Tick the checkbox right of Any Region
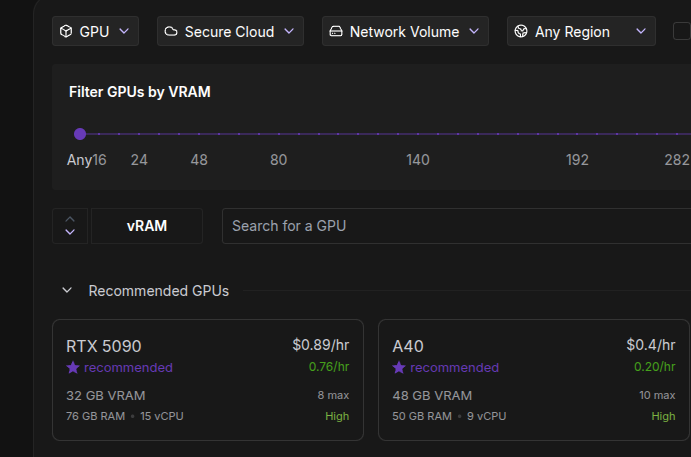The width and height of the screenshot is (691, 457). tap(683, 32)
